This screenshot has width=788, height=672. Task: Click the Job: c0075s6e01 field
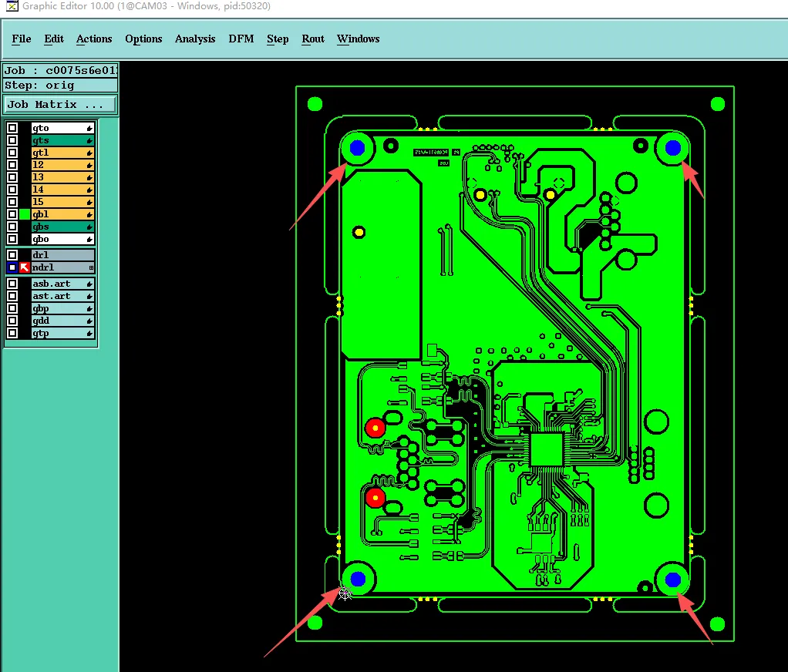(x=60, y=70)
